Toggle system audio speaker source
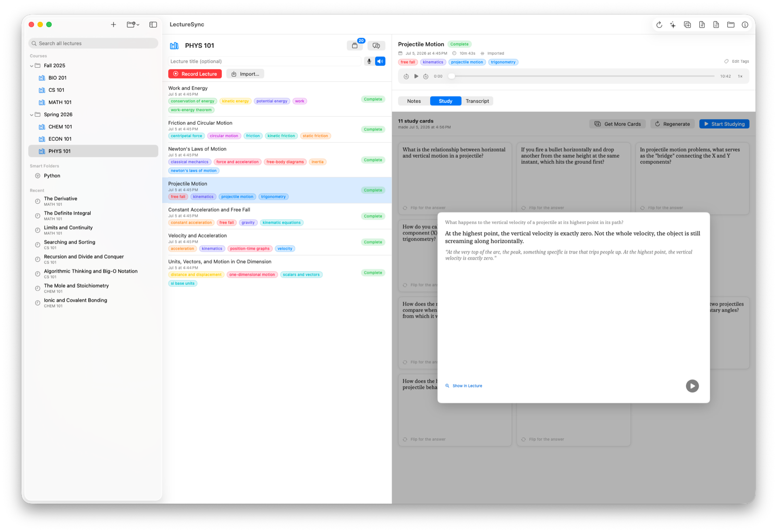The width and height of the screenshot is (777, 532). 380,61
